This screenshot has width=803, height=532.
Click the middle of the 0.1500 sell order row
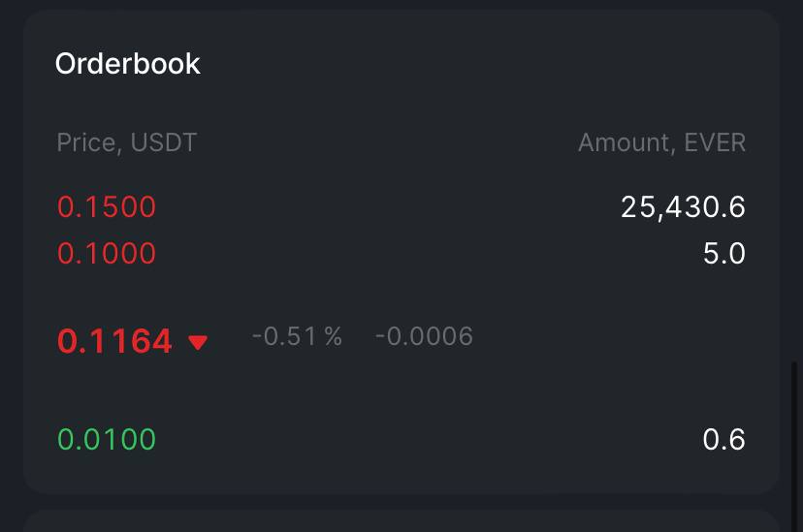[401, 206]
